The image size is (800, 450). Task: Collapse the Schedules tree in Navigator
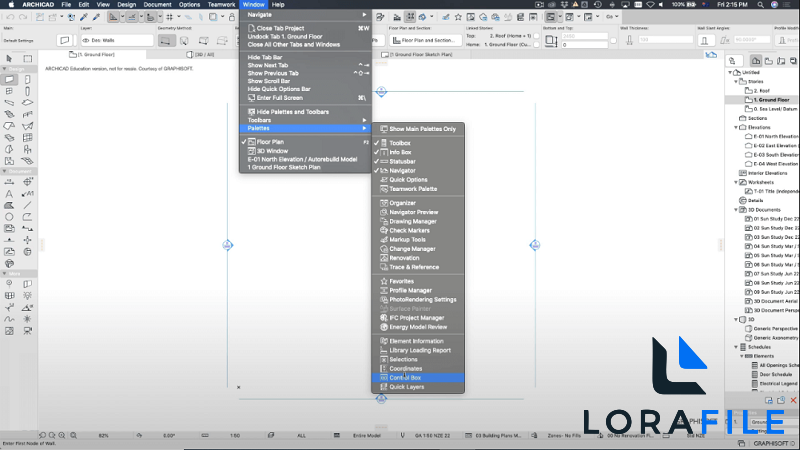tap(736, 347)
